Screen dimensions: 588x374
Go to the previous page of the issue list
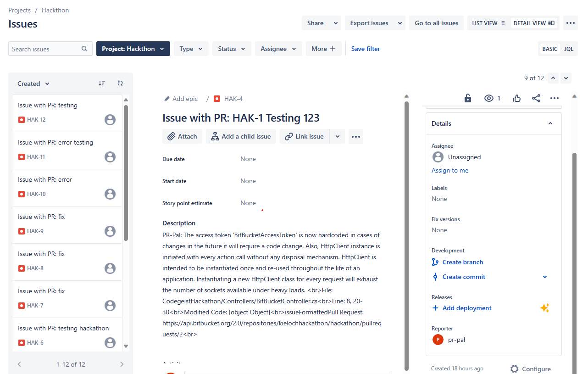click(19, 364)
